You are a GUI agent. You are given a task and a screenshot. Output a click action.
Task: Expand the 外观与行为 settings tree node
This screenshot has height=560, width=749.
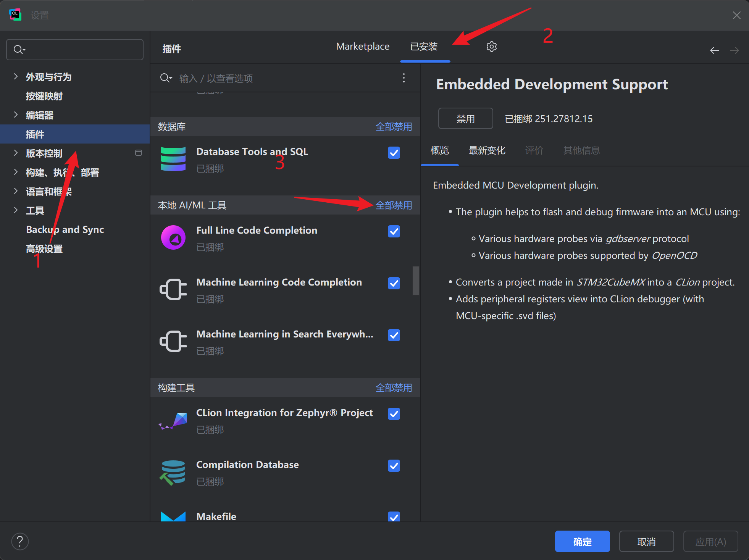(x=16, y=76)
